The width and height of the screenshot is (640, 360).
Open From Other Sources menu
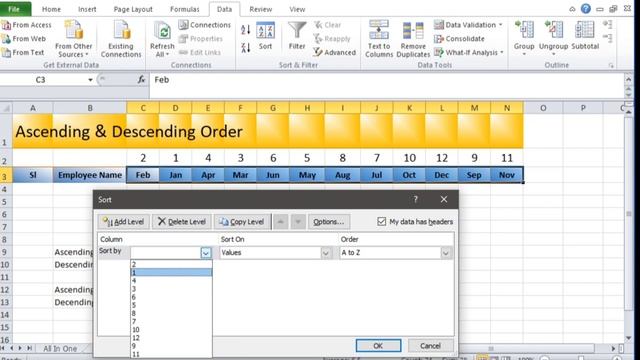pyautogui.click(x=73, y=39)
